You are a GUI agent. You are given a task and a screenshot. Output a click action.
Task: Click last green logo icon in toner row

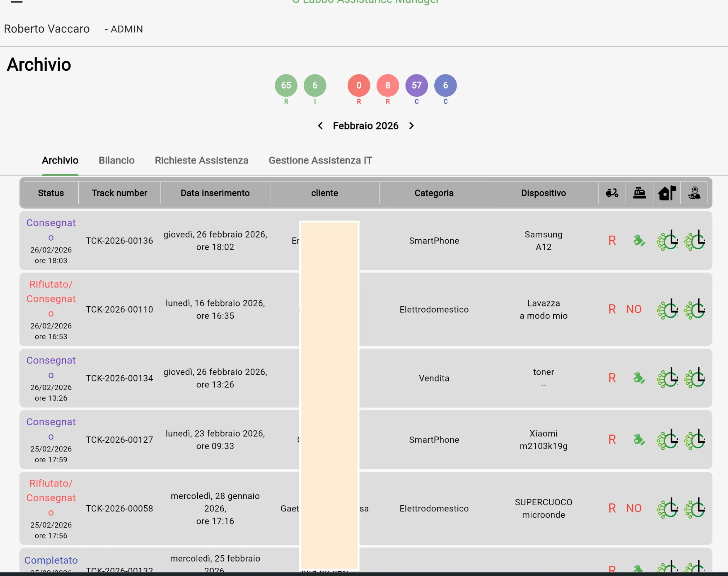coord(695,378)
